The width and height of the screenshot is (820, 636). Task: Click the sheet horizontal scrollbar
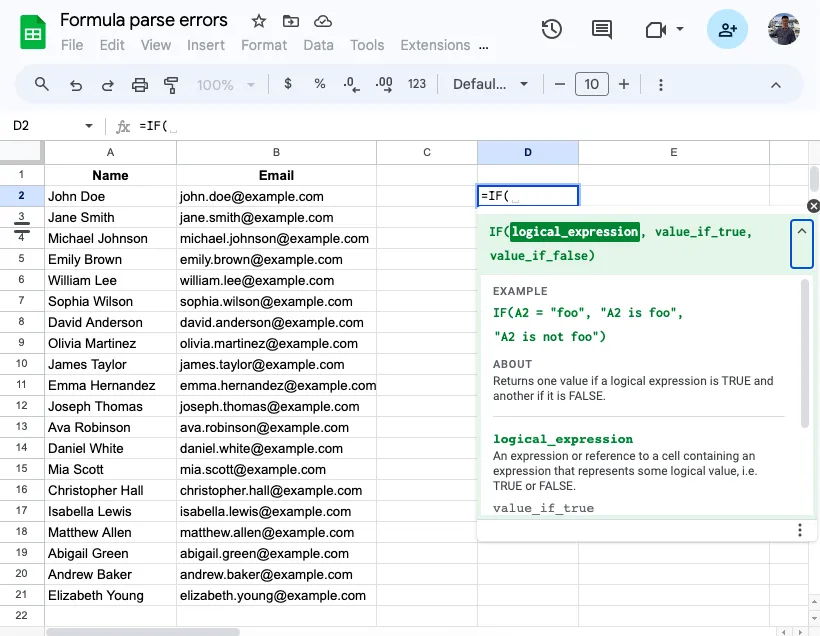pyautogui.click(x=143, y=632)
